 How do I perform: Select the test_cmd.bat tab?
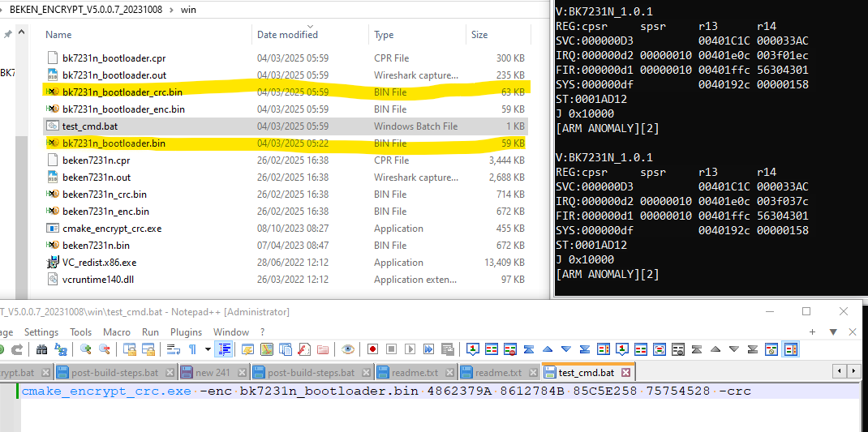point(587,372)
